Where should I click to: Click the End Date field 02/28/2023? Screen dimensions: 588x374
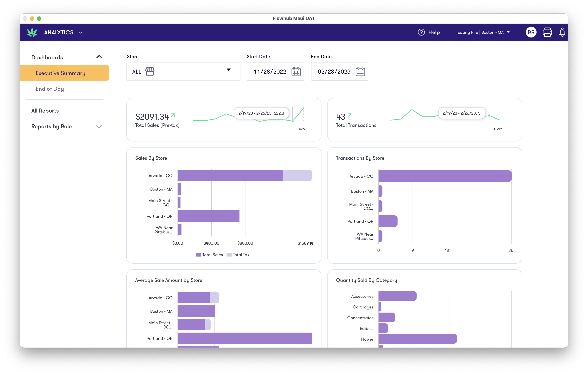point(339,71)
